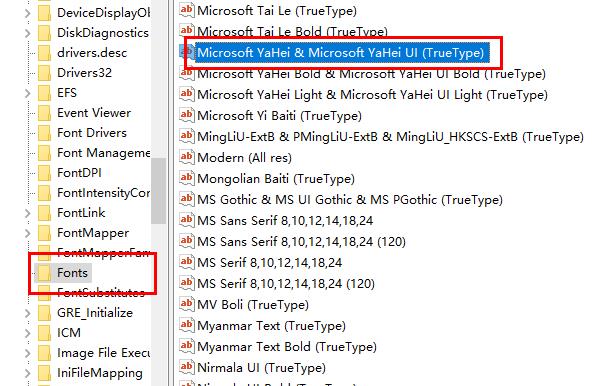Expand the DiskDiagnostics key
Screen dimensions: 616x386
[x=28, y=33]
